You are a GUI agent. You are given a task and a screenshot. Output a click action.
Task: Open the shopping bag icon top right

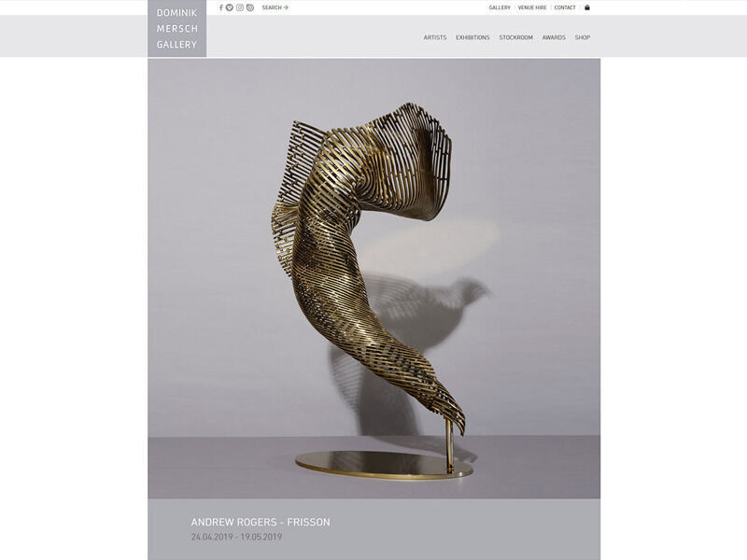click(x=586, y=7)
